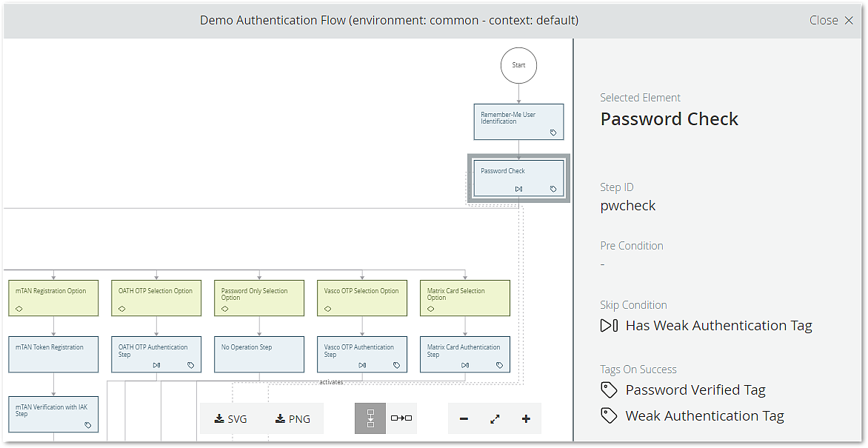Click condition icon on Password Only Selection Option
Screen dimensions: 868x448
(x=225, y=309)
